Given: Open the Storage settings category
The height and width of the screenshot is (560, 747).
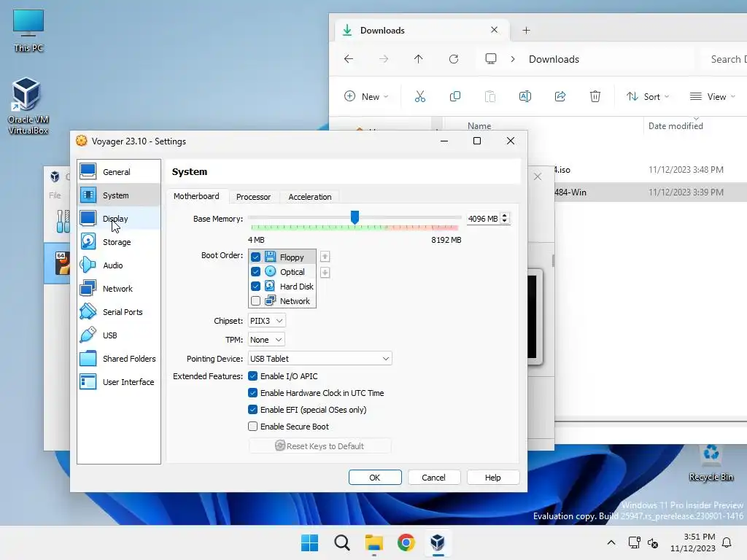Looking at the screenshot, I should [x=119, y=242].
